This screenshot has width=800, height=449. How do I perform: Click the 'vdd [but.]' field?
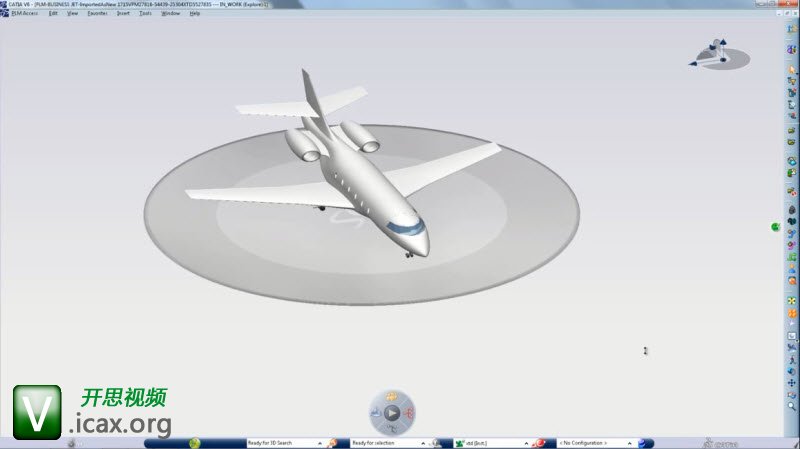489,443
